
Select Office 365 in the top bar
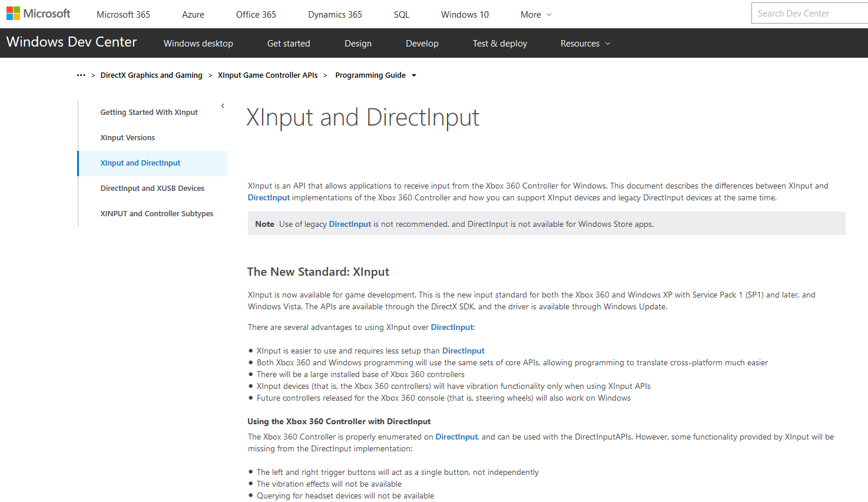point(256,15)
